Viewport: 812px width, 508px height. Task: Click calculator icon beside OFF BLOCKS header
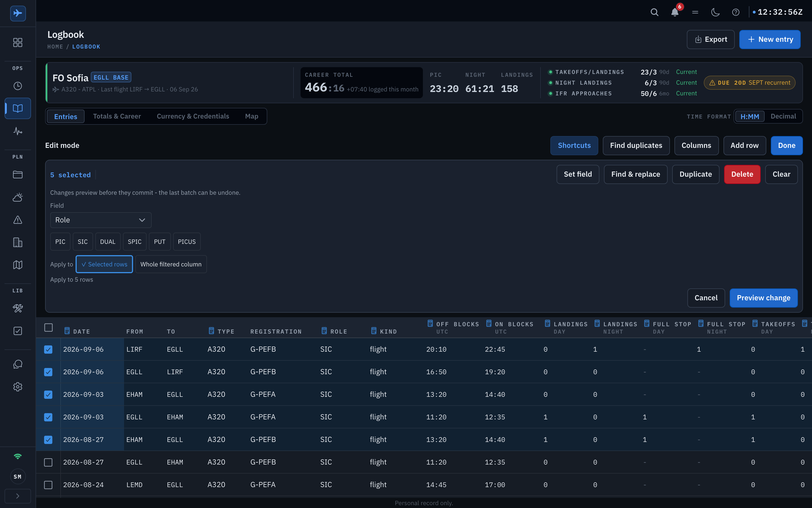(430, 323)
